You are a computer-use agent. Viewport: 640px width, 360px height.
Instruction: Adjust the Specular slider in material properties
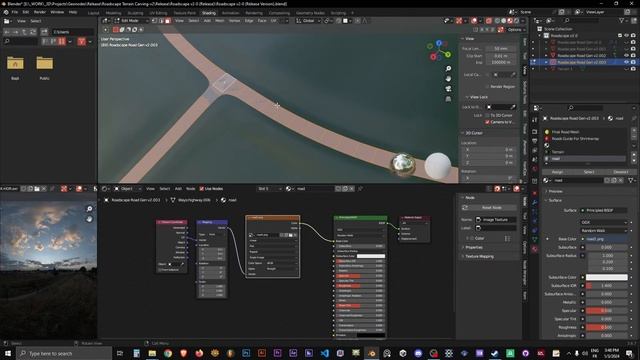607,311
